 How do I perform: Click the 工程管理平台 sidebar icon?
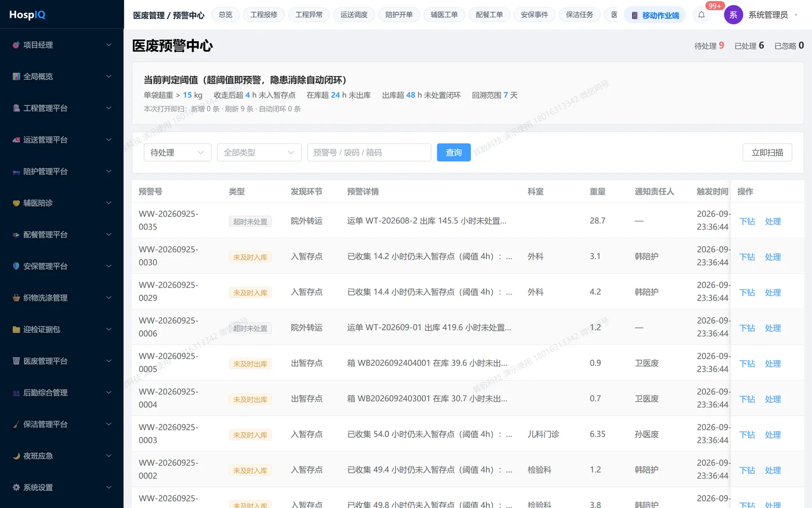click(16, 108)
